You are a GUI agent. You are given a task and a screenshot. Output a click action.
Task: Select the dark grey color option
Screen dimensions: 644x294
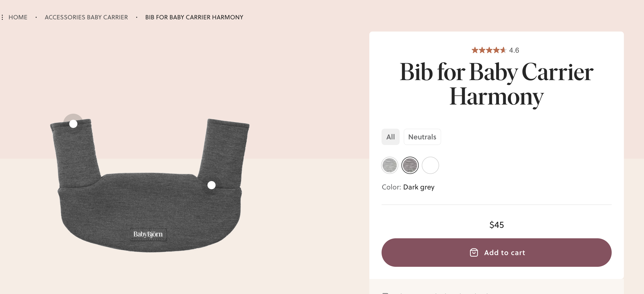[410, 165]
